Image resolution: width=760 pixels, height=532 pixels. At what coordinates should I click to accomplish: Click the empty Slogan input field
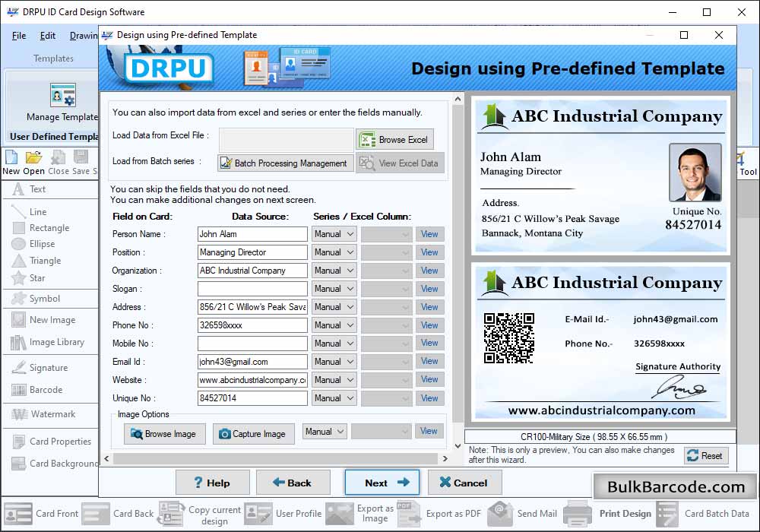pos(252,289)
